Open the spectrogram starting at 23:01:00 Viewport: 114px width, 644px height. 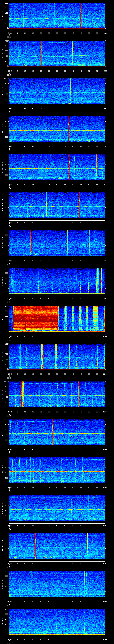[x=57, y=16]
